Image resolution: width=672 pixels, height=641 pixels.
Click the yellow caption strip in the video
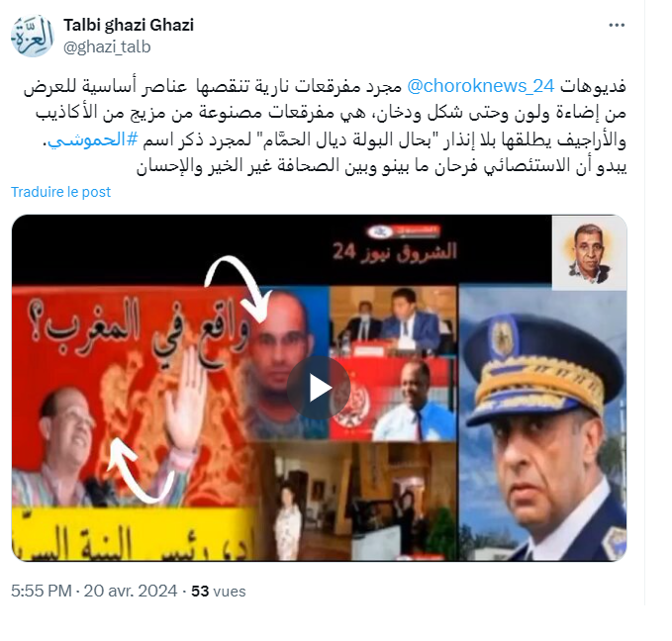point(133,535)
